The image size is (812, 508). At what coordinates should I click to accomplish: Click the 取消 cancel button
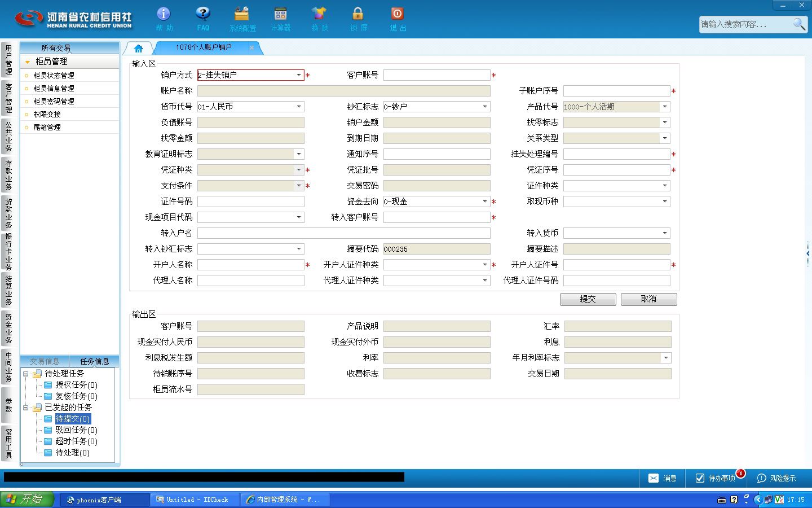click(x=648, y=299)
